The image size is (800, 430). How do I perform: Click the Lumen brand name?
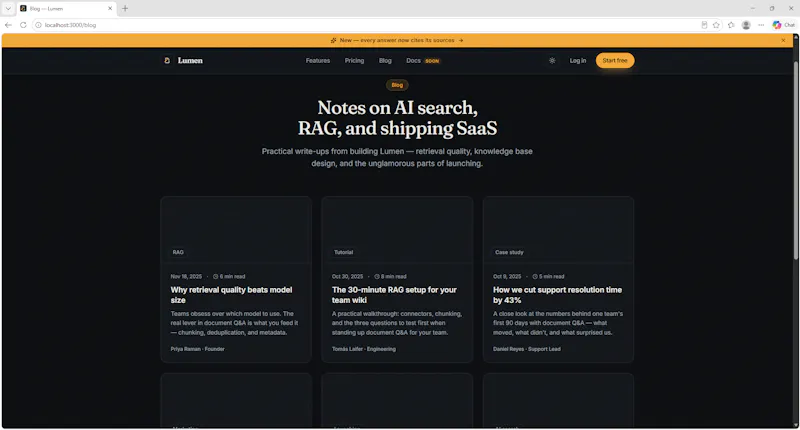(190, 61)
